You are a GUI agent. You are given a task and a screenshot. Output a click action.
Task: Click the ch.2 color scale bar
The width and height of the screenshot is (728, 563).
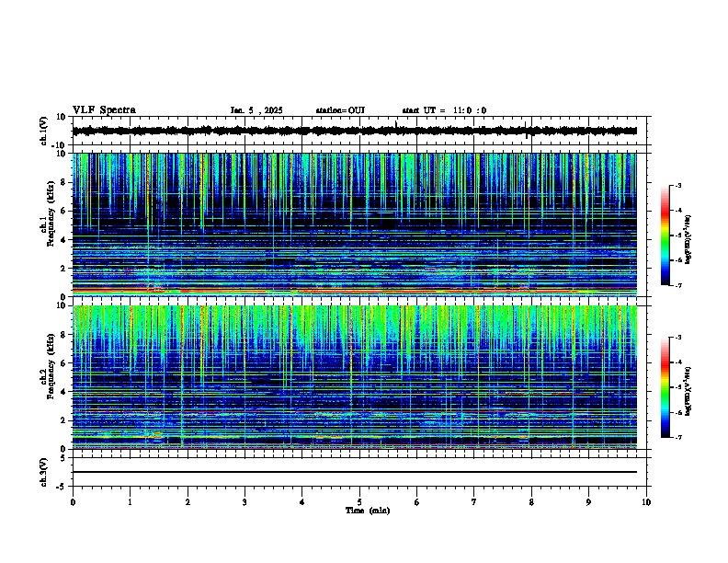[665, 387]
